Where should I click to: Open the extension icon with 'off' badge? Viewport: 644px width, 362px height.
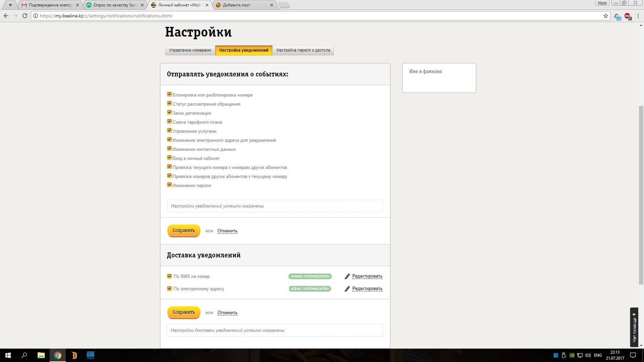point(617,16)
